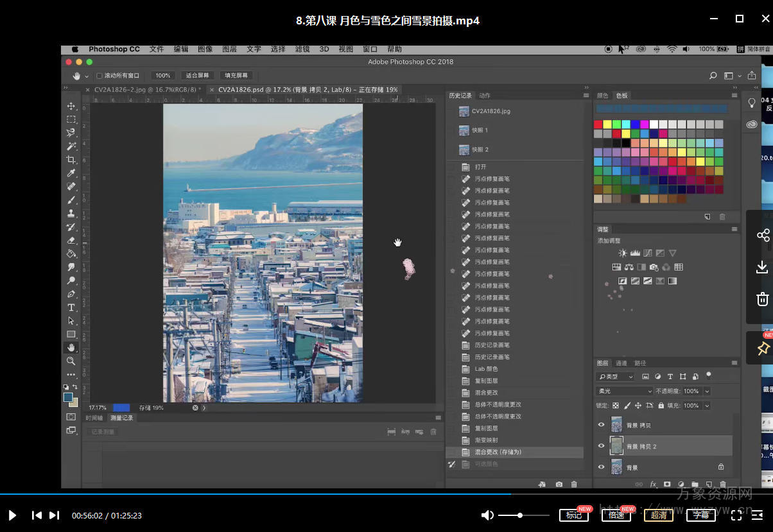Switch to the 通道 tab

[621, 363]
